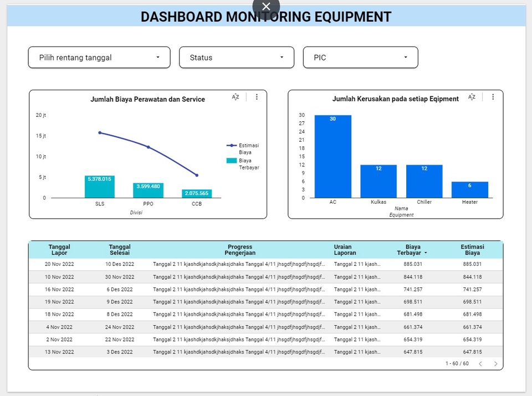Image resolution: width=532 pixels, height=396 pixels.
Task: Click the 10 Nov 2022 Tanggal Lapor cell
Action: (59, 277)
